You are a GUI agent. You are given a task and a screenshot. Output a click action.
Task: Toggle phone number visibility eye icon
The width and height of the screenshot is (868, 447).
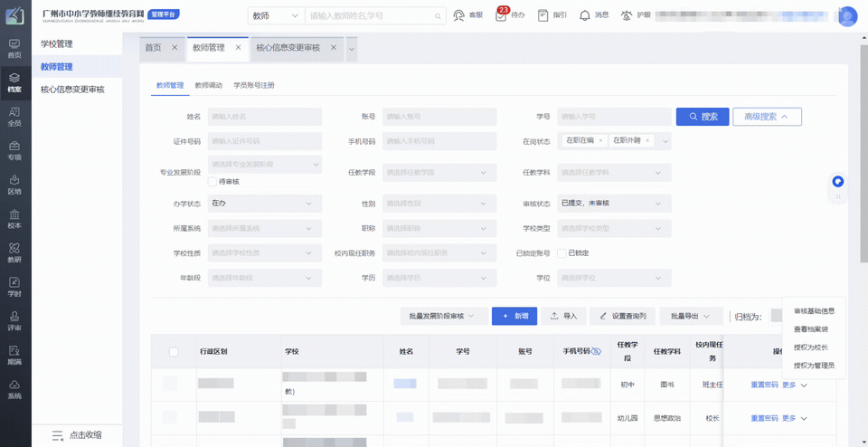[596, 350]
